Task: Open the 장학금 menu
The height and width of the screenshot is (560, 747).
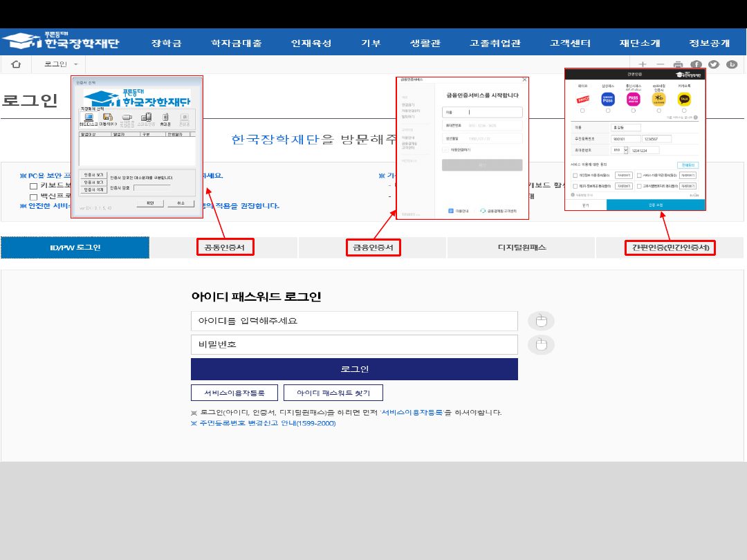Action: tap(166, 43)
